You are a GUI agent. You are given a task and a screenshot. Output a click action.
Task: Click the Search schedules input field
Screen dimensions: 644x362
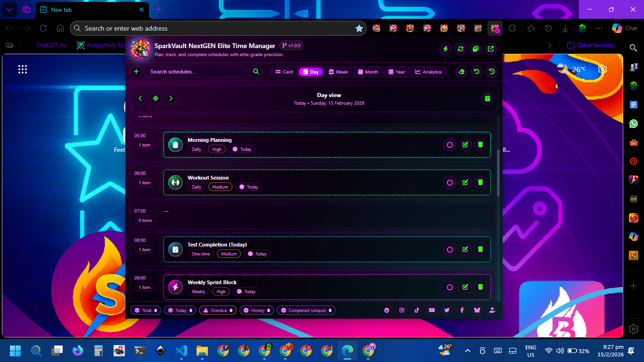pos(196,72)
